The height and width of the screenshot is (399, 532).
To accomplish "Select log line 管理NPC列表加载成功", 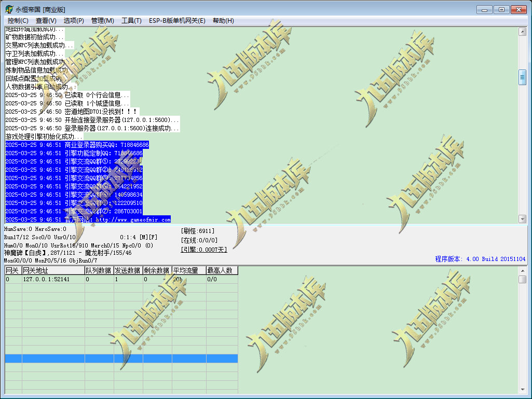I will [x=39, y=62].
